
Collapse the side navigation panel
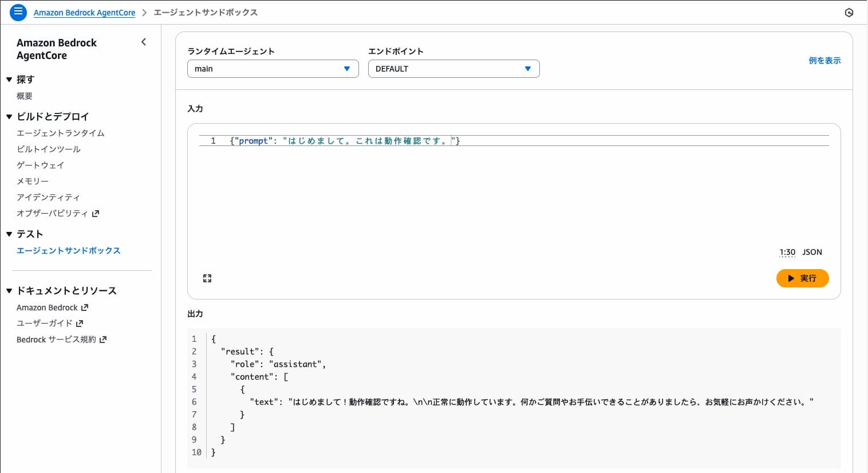click(x=144, y=42)
